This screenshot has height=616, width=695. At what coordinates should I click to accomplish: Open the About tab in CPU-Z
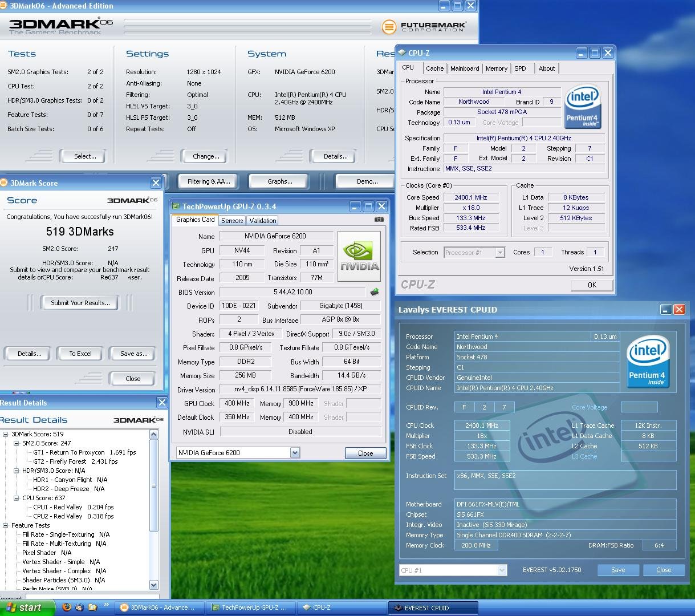pyautogui.click(x=547, y=68)
